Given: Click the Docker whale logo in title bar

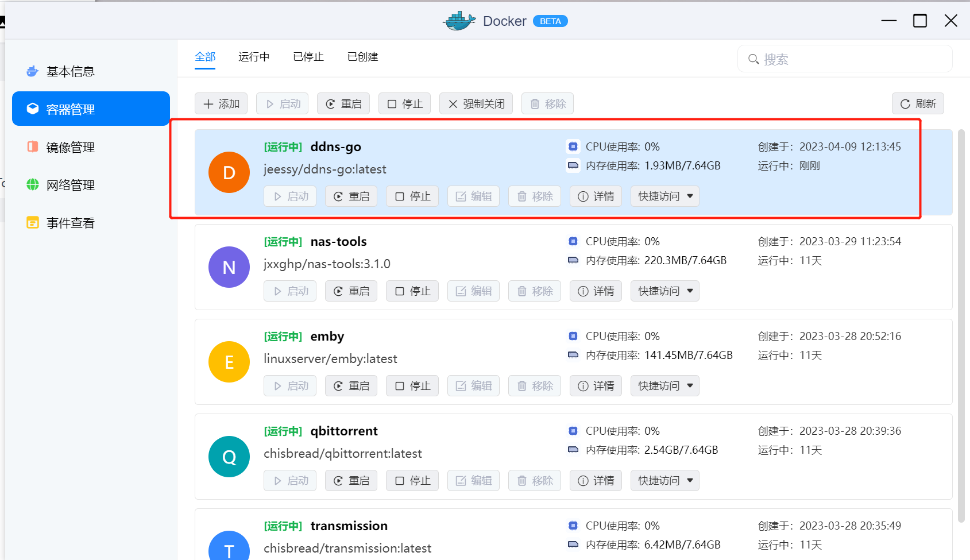Looking at the screenshot, I should click(459, 21).
